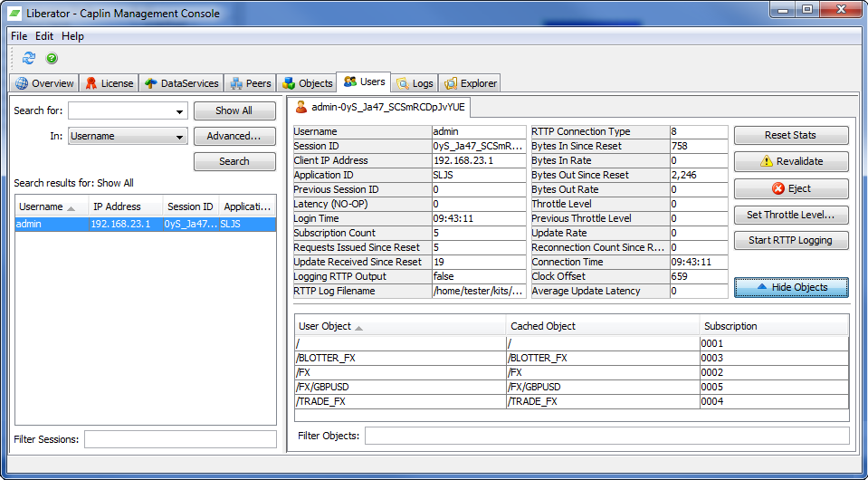Select the admin row in search results
The image size is (868, 480).
pyautogui.click(x=145, y=225)
